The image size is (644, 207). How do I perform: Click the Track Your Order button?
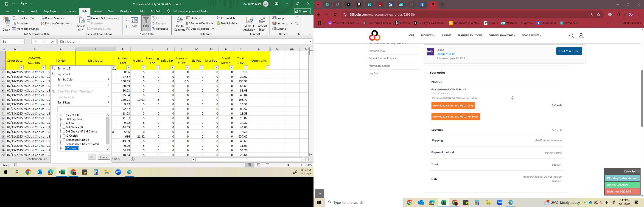pyautogui.click(x=569, y=51)
